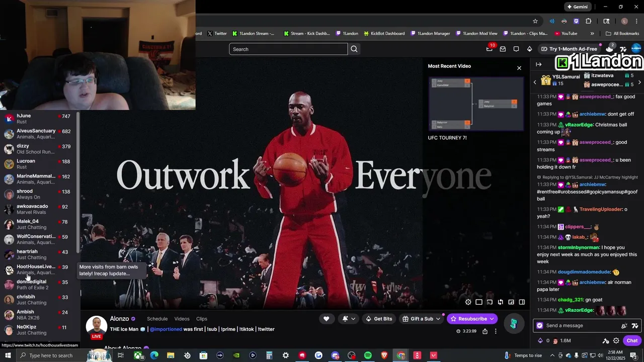
Task: Open the Twitch inbox (Prime loot) icon
Action: point(503,49)
